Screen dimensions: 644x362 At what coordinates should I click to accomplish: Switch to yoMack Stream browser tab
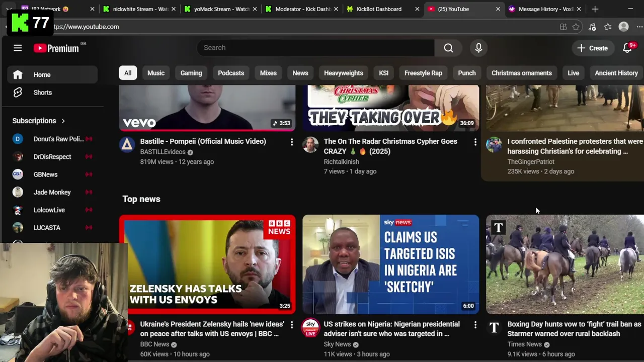pos(221,9)
